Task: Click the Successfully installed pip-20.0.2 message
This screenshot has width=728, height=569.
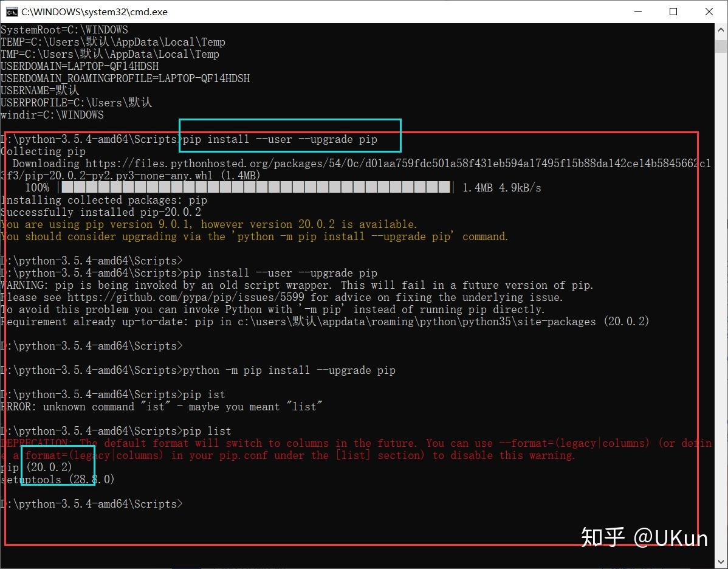Action: pyautogui.click(x=100, y=212)
